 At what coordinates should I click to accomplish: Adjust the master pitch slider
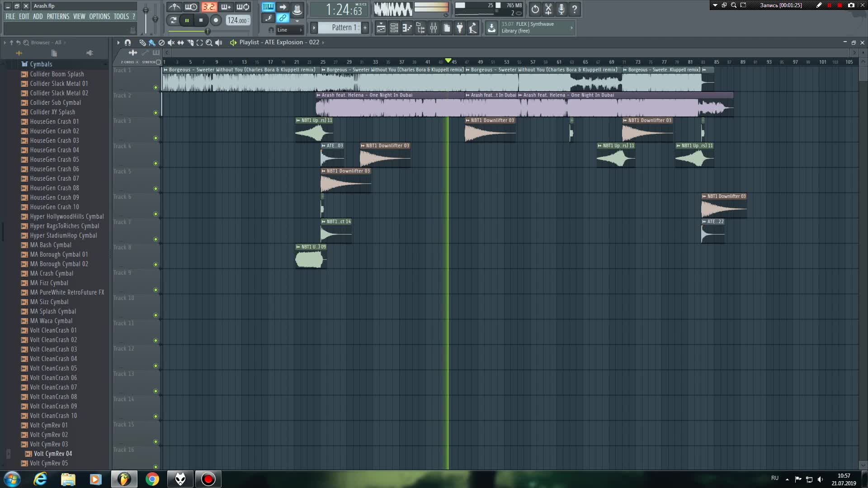[x=155, y=19]
